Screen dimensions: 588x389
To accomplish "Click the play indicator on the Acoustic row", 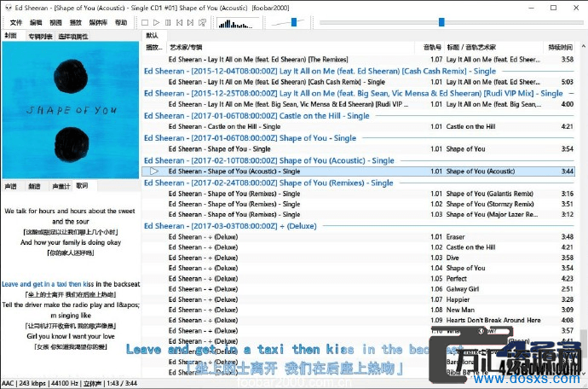I will point(154,171).
